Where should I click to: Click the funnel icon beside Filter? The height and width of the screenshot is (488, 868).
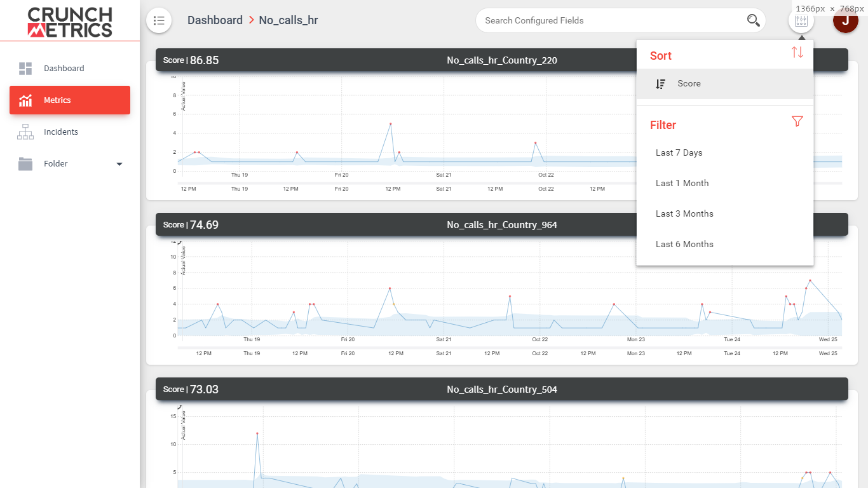click(x=797, y=121)
